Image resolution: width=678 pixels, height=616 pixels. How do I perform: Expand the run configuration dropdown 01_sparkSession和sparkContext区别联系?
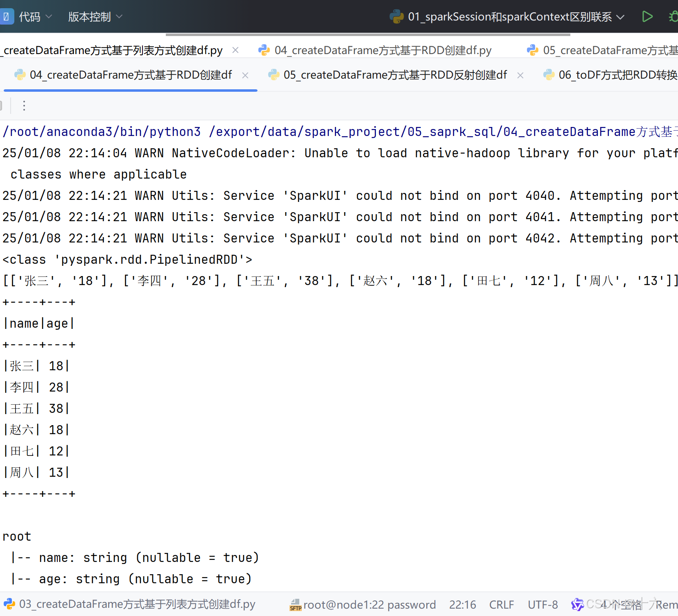click(620, 17)
